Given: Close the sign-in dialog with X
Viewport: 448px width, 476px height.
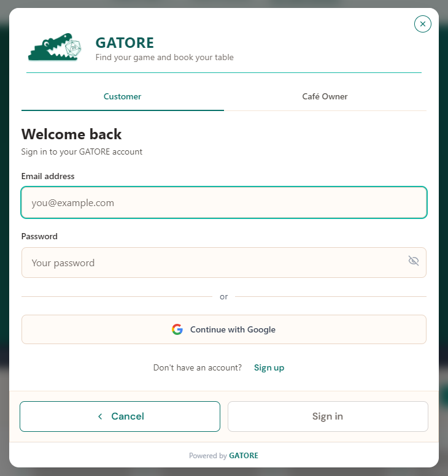Looking at the screenshot, I should (x=422, y=24).
